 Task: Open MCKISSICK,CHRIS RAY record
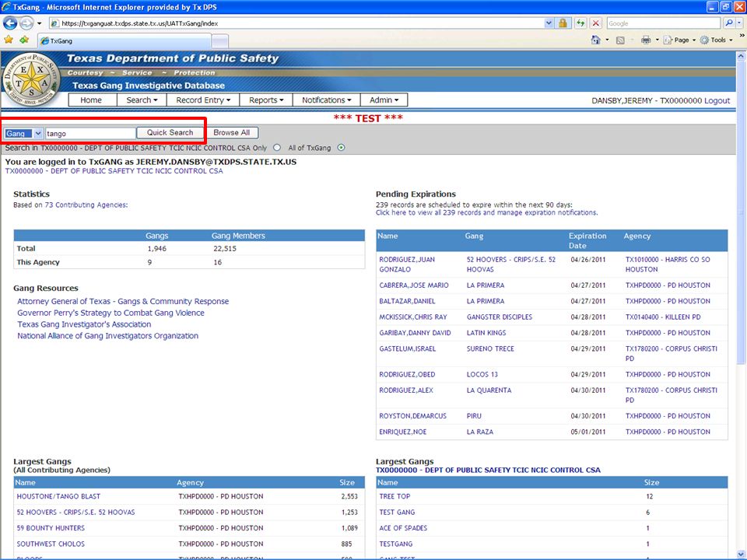[413, 317]
